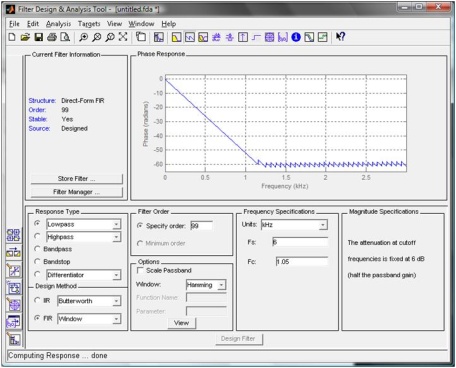Open the Analysis menu

point(58,24)
